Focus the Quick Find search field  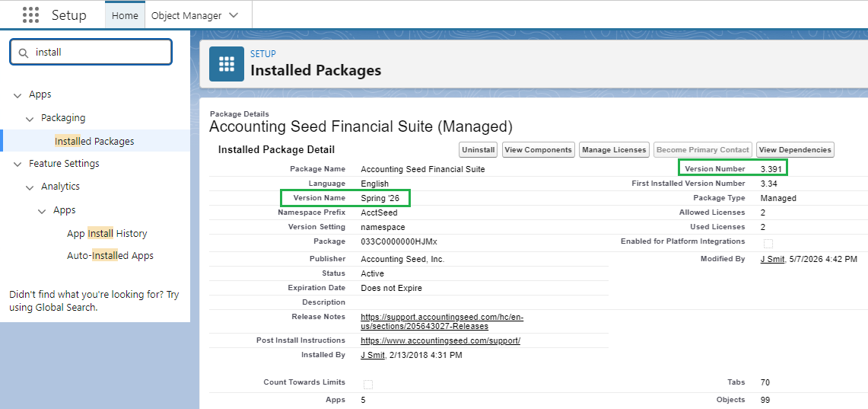91,52
